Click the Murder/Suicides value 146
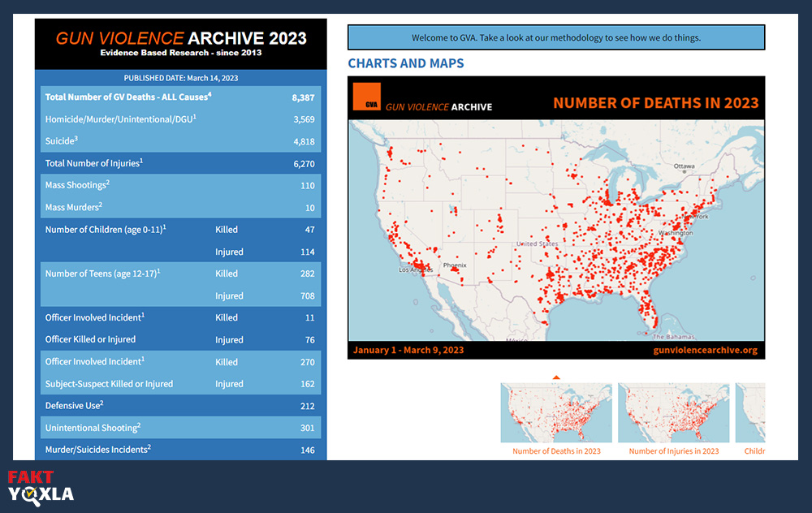Screen dimensions: 812x513 [308, 450]
